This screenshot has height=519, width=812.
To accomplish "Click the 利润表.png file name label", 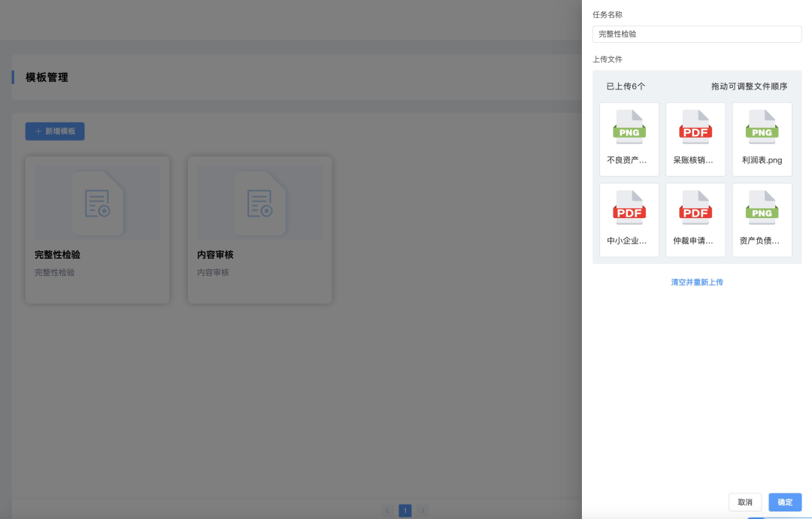I will click(x=762, y=160).
